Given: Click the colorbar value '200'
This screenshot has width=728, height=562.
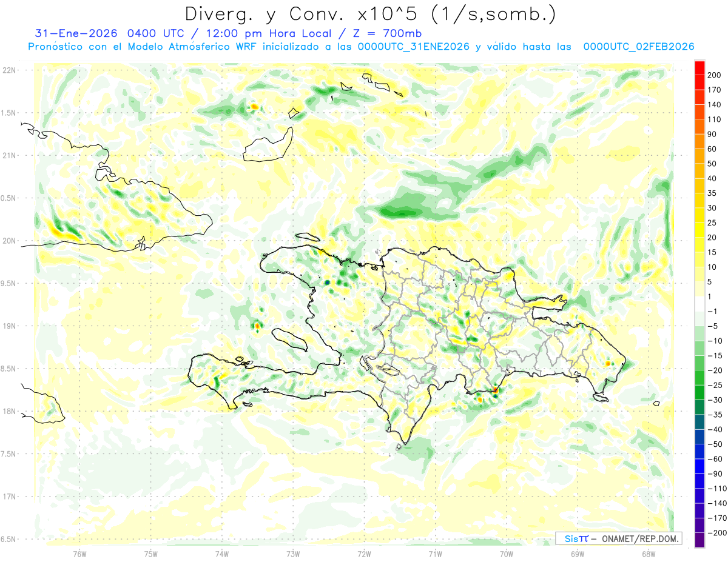Looking at the screenshot, I should (x=714, y=75).
